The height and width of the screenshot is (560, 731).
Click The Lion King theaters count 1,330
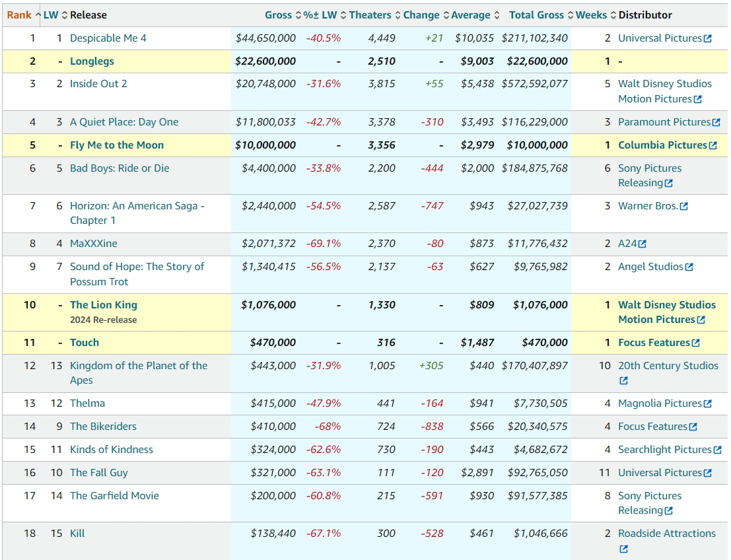pos(382,305)
